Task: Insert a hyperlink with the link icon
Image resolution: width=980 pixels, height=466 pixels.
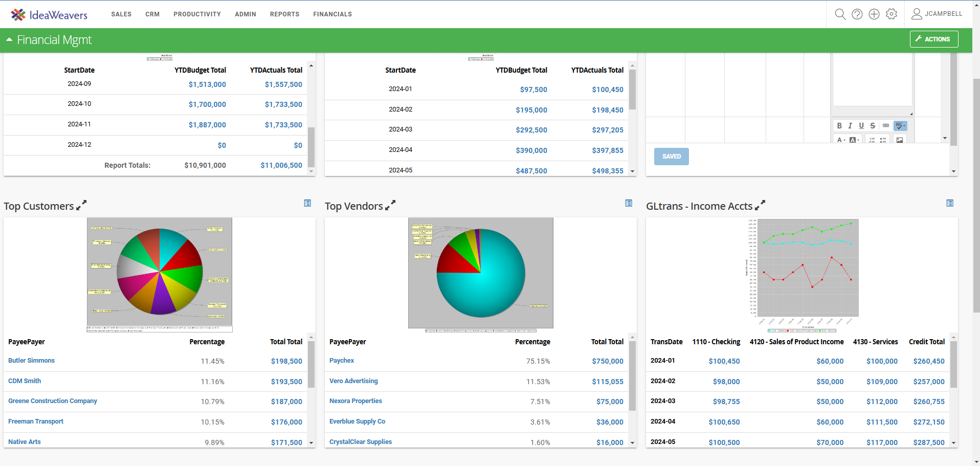Action: point(886,125)
